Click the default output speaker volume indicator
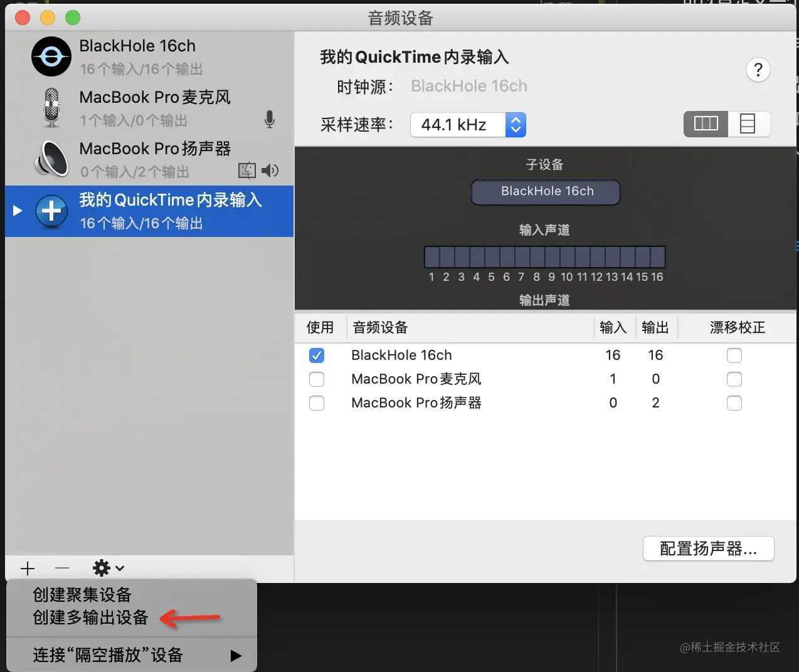799x672 pixels. click(x=270, y=171)
